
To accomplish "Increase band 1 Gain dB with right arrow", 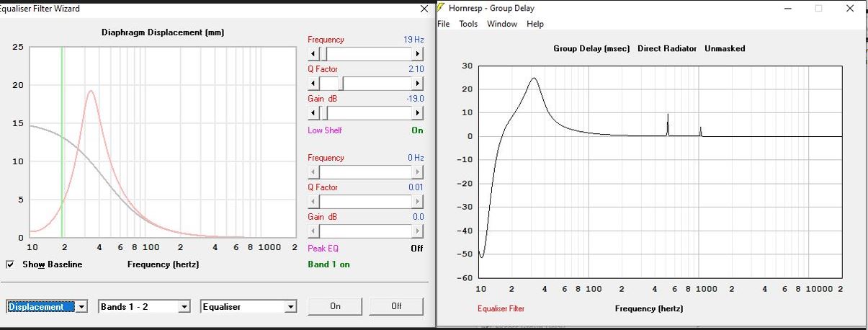I will point(418,113).
